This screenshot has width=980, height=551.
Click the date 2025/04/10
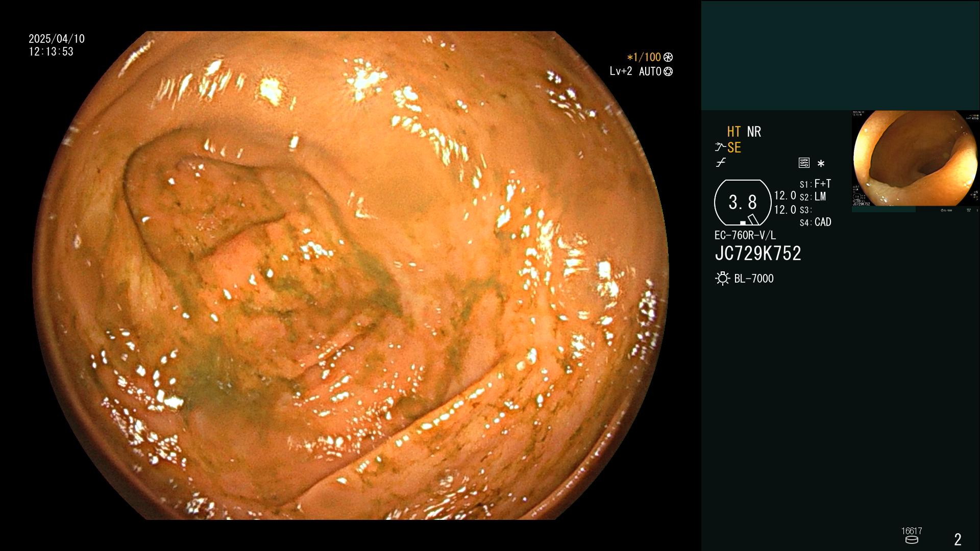[x=57, y=39]
